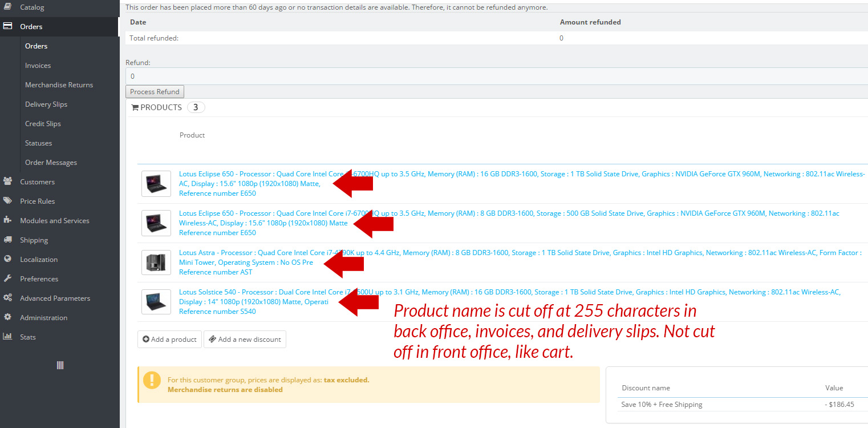Viewport: 868px width, 428px height.
Task: Click the Add a new discount button
Action: coord(245,339)
